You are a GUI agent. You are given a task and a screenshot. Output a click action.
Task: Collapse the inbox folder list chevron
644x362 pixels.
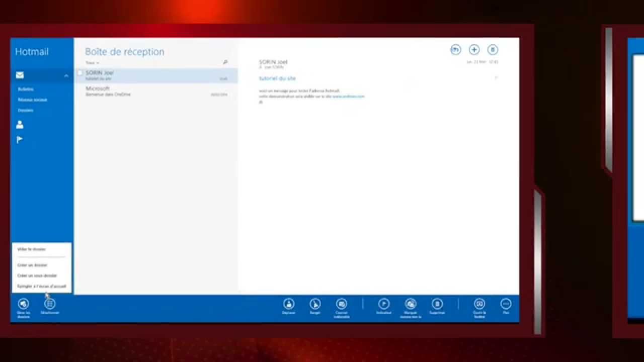66,75
